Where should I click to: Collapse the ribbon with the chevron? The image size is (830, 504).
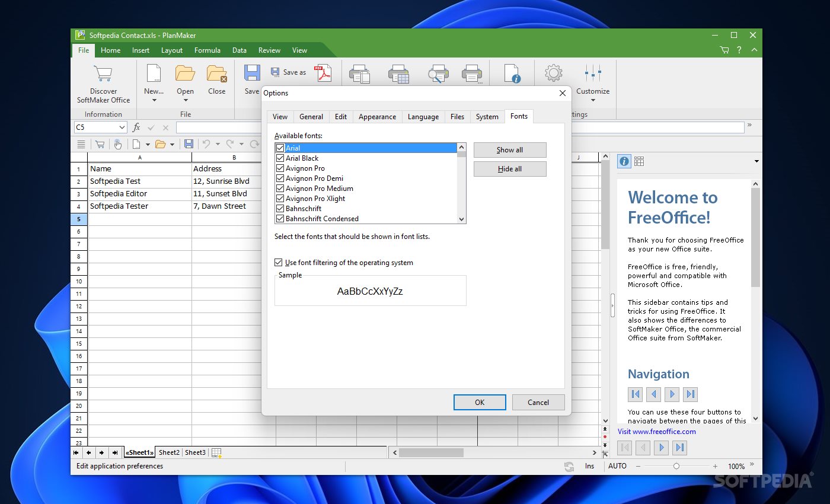pyautogui.click(x=754, y=50)
